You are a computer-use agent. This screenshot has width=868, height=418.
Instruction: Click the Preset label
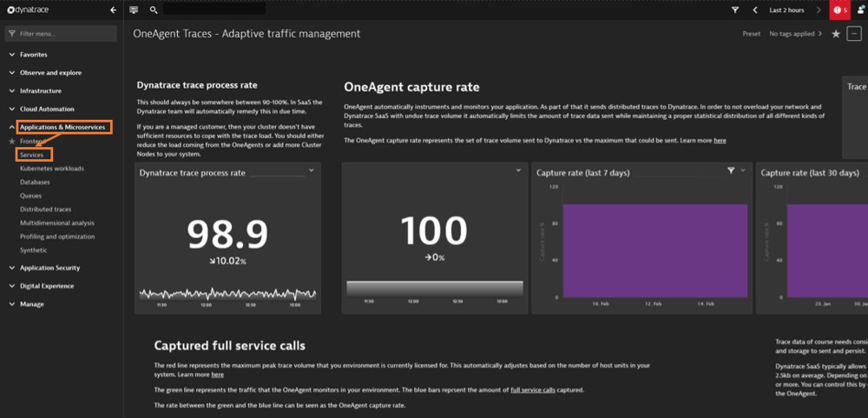(x=751, y=34)
